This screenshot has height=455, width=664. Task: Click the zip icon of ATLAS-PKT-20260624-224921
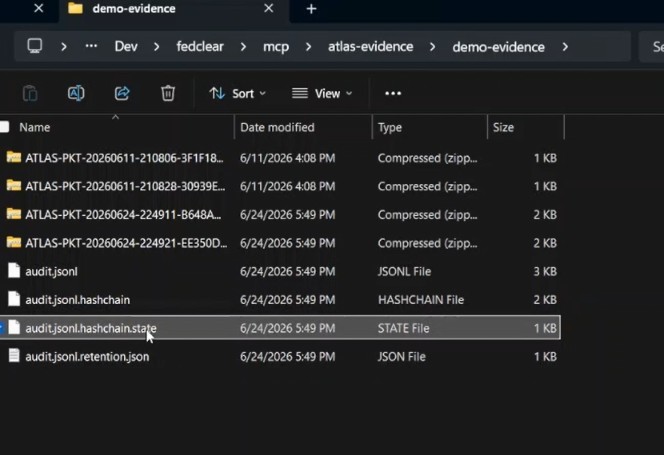tap(14, 242)
